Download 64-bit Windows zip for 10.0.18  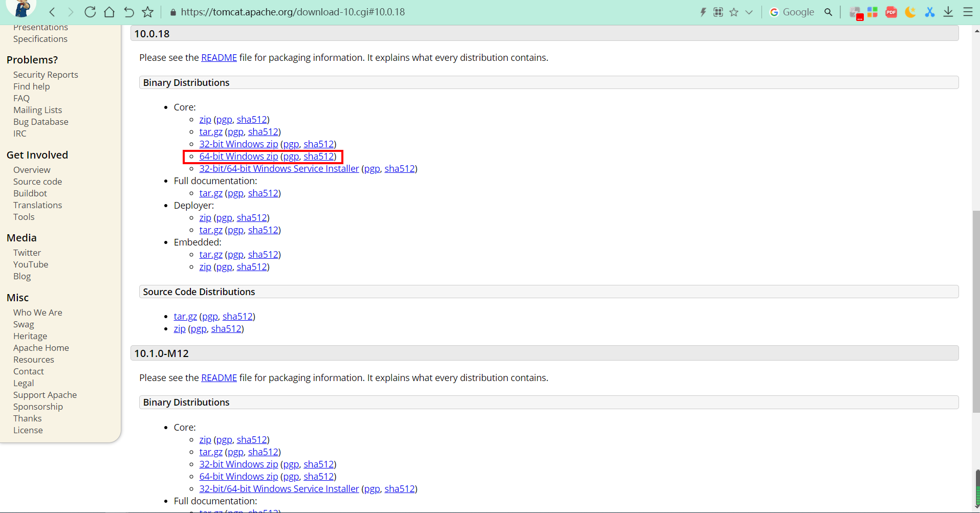(238, 157)
